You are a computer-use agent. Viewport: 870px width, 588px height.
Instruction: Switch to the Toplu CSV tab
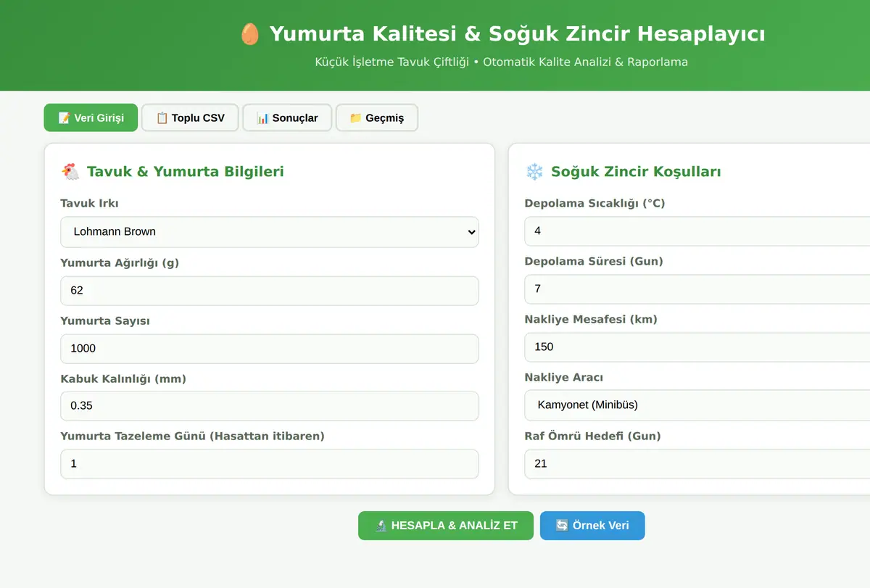coord(190,117)
